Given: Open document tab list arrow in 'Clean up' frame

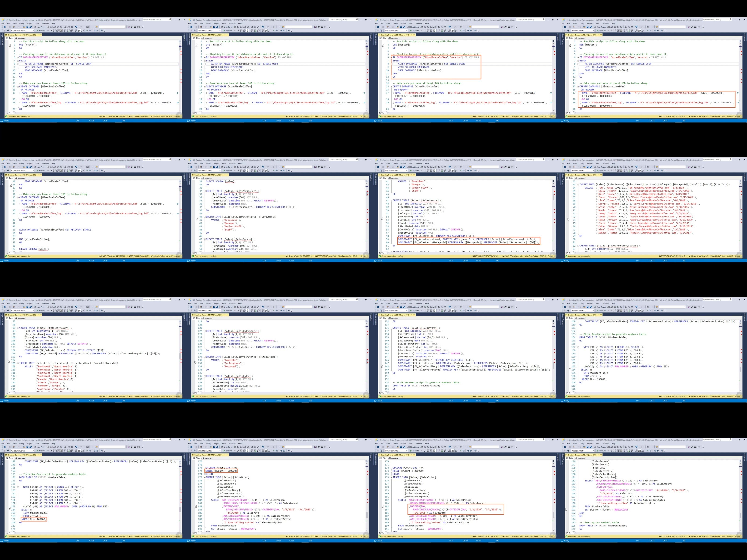Looking at the screenshot, I should pyautogui.click(x=741, y=455).
